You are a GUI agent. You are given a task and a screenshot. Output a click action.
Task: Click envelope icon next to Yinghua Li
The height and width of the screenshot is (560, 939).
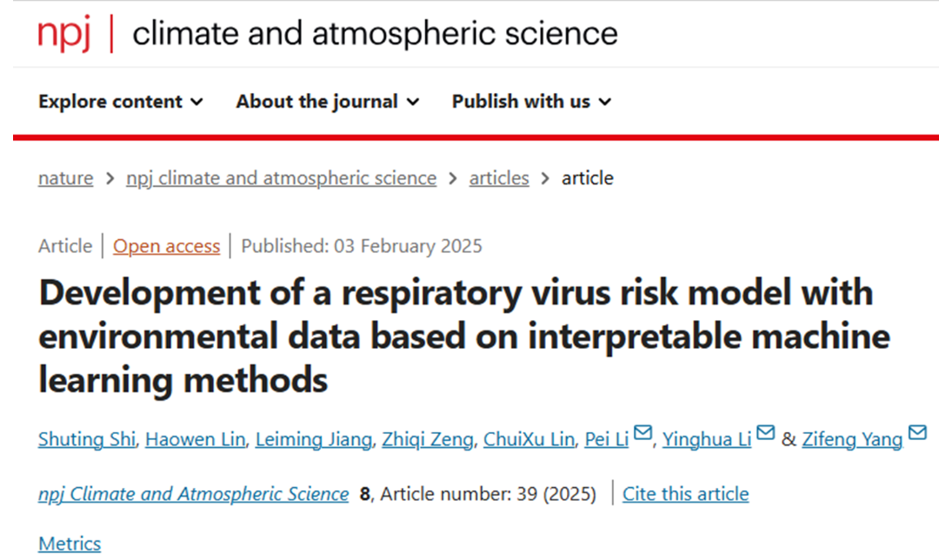[765, 434]
